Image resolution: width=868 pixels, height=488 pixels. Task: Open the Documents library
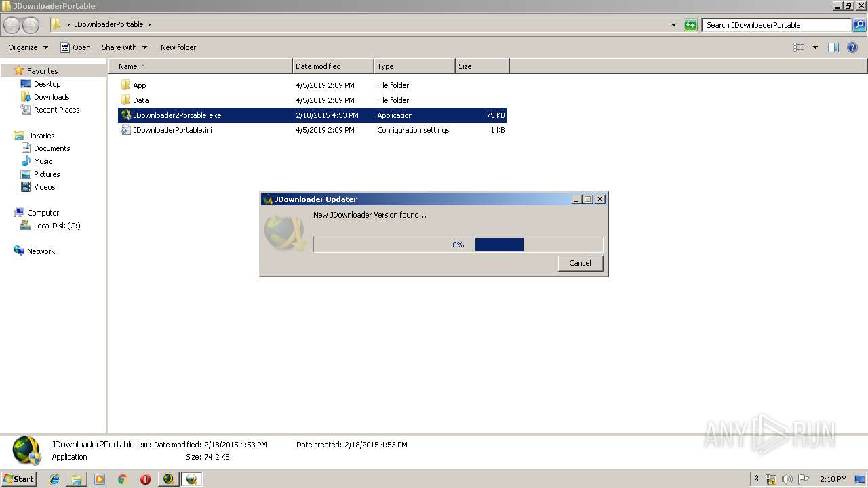coord(52,148)
